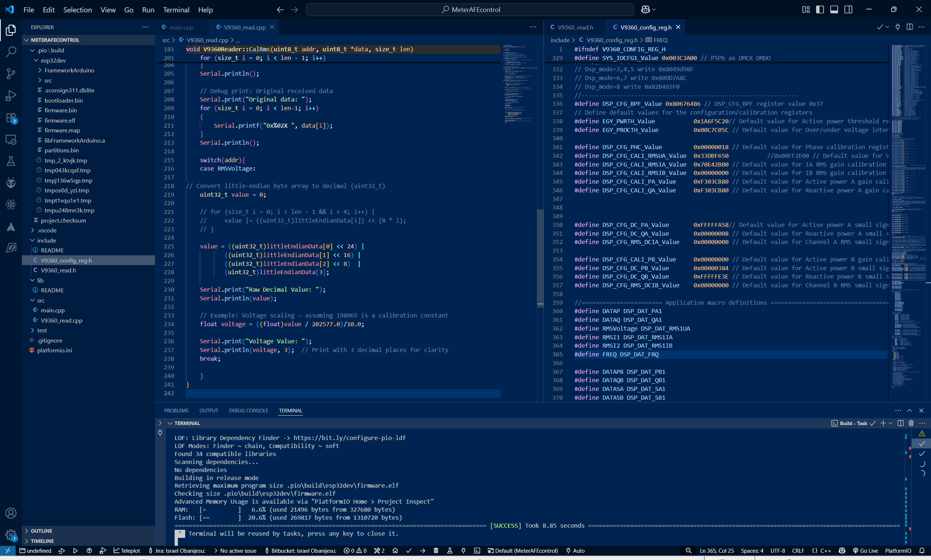This screenshot has width=931, height=560.
Task: Toggle the bottom panel layout button
Action: point(834,9)
